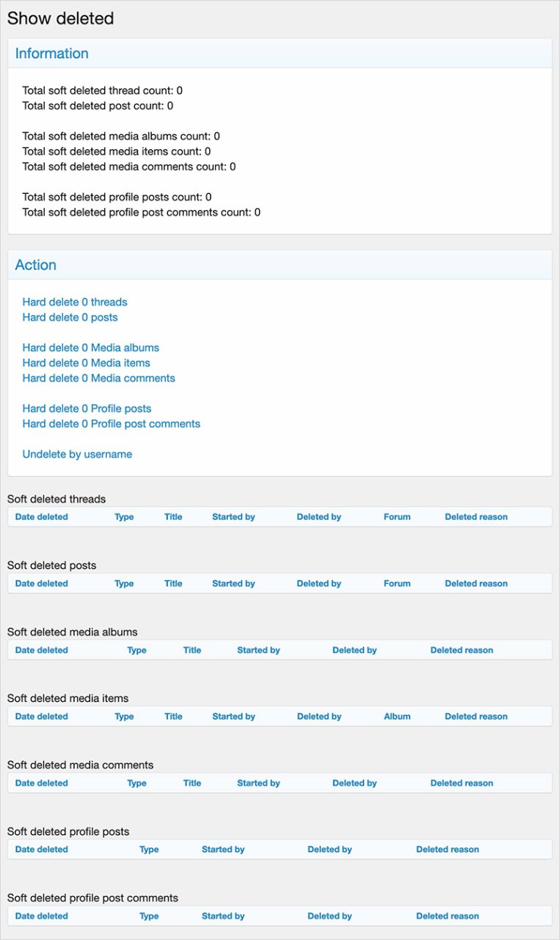The image size is (560, 940).
Task: Click Deleted reason header in media comments table
Action: click(462, 783)
